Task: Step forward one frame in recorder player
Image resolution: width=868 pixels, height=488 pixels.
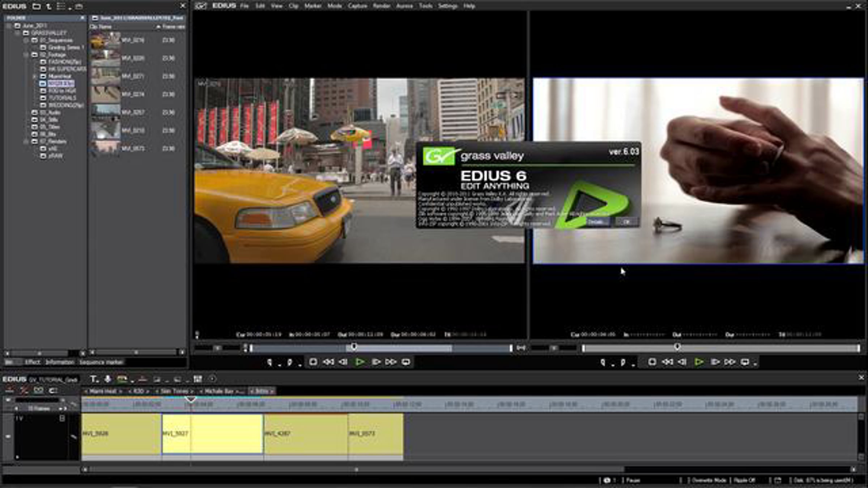Action: click(x=715, y=362)
